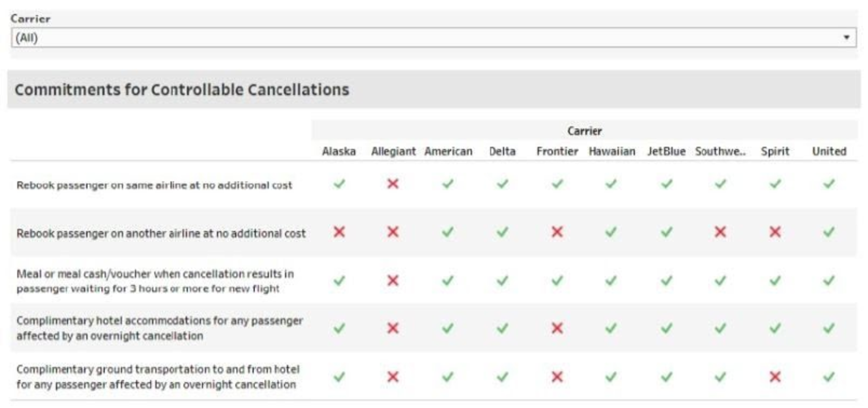868x408 pixels.
Task: Click Alaska's red X for another-airline rebooking
Action: coord(339,232)
